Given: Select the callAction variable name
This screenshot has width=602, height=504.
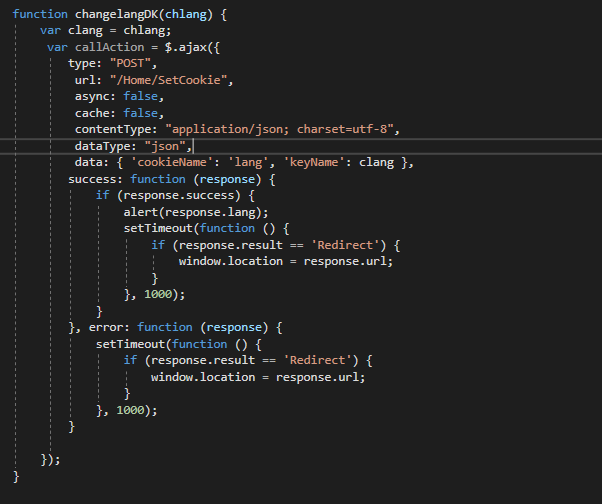Looking at the screenshot, I should pos(110,48).
